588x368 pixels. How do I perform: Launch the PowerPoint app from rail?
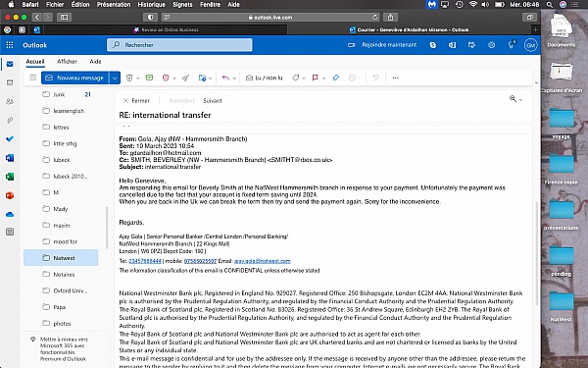10,195
